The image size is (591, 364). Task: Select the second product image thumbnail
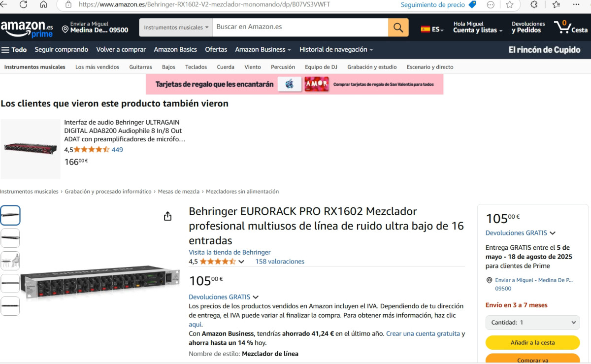[10, 238]
